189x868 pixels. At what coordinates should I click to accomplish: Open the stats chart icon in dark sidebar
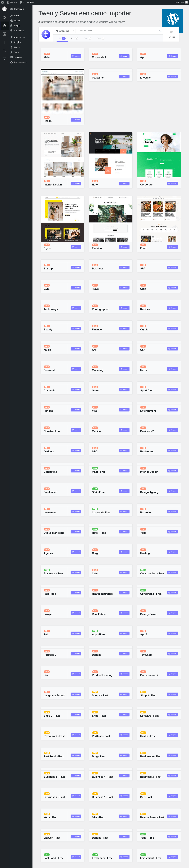tap(4, 34)
